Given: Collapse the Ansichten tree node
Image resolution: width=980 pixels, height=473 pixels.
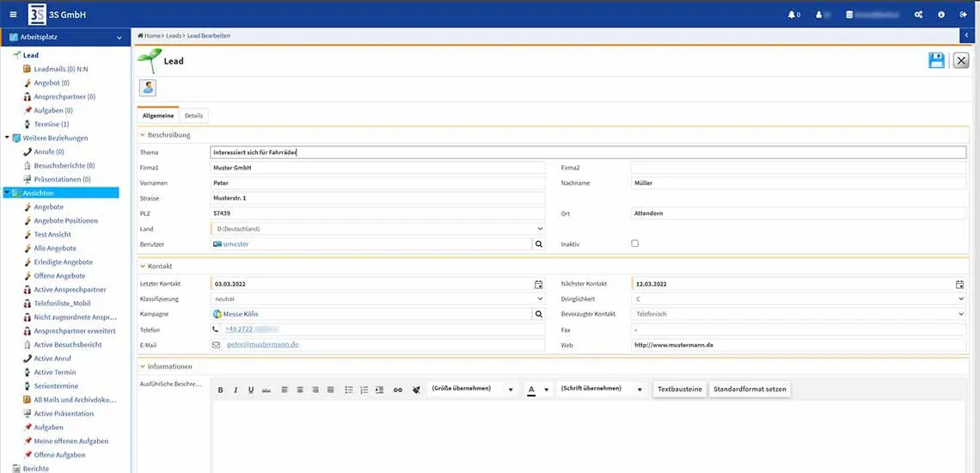Looking at the screenshot, I should (7, 193).
